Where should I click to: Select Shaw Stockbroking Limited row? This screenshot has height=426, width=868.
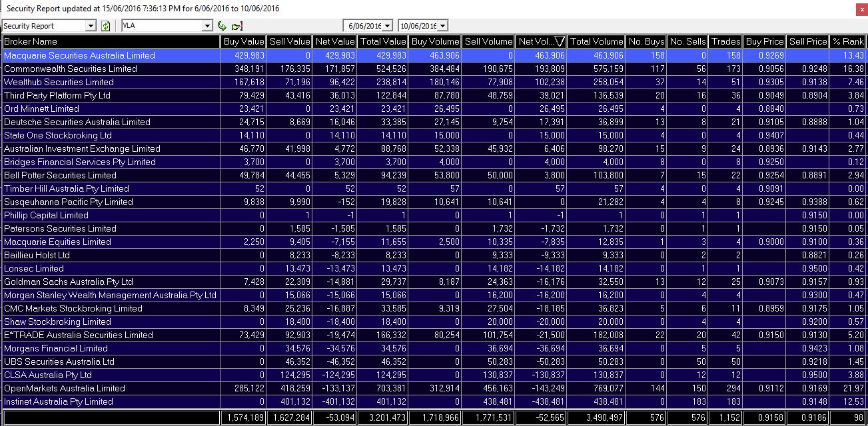click(x=434, y=321)
